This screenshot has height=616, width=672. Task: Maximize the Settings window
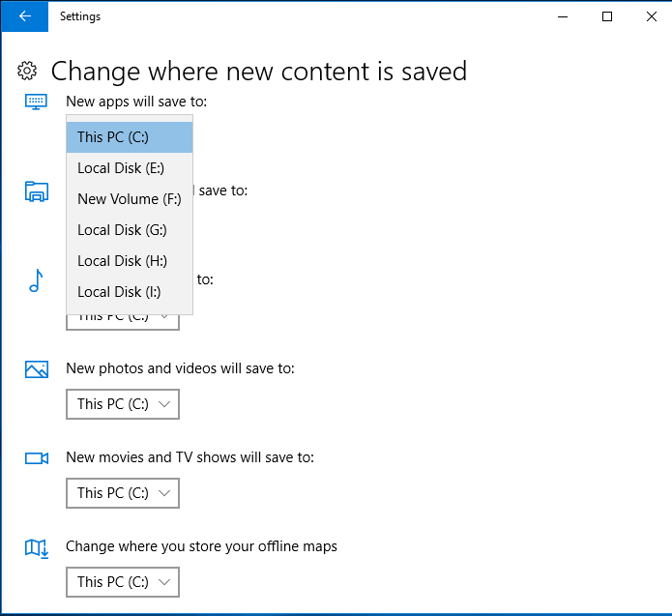pos(606,16)
